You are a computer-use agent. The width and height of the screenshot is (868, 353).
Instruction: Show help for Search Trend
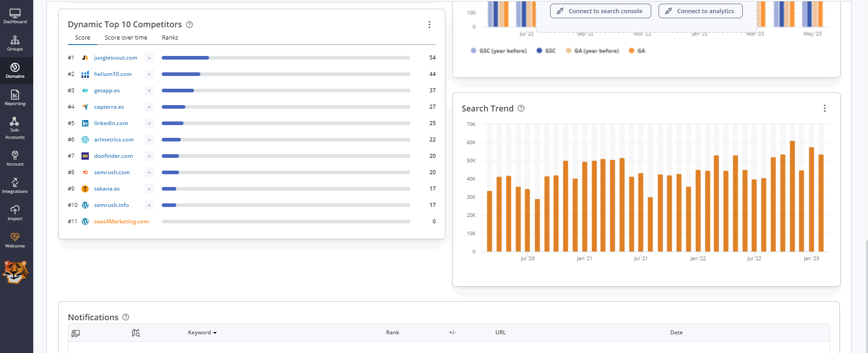coord(521,108)
